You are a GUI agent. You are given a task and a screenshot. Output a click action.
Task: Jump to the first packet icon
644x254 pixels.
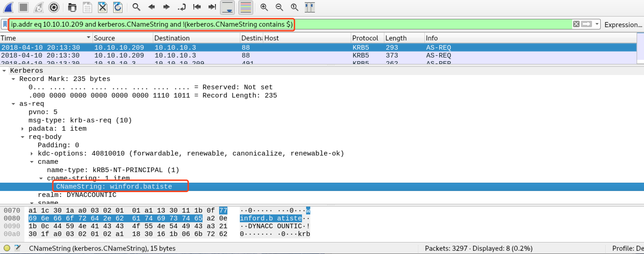(x=197, y=7)
